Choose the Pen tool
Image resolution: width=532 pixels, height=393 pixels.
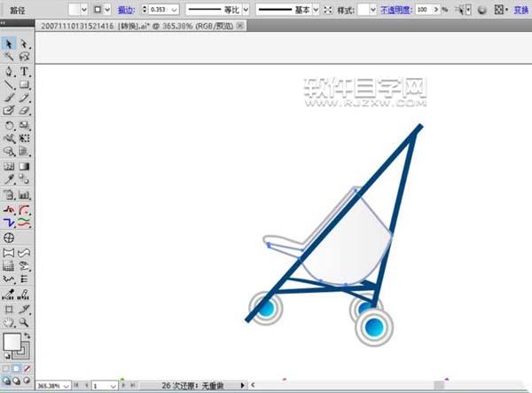tap(9, 71)
